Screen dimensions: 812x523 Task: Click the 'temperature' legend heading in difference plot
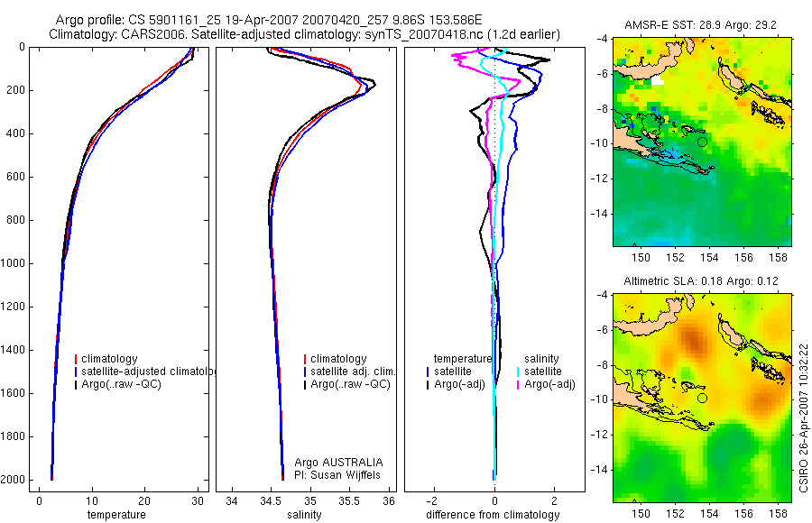[463, 359]
